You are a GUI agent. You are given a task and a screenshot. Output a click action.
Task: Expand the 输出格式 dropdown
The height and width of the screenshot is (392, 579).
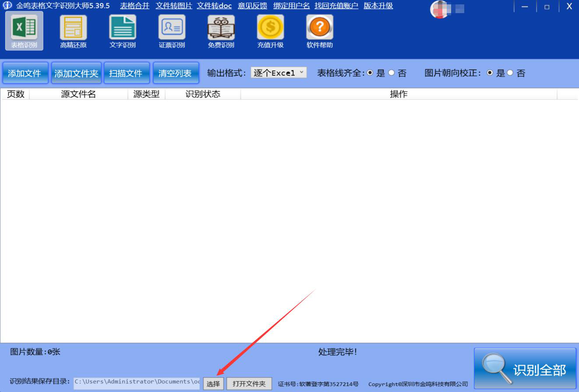click(x=279, y=73)
